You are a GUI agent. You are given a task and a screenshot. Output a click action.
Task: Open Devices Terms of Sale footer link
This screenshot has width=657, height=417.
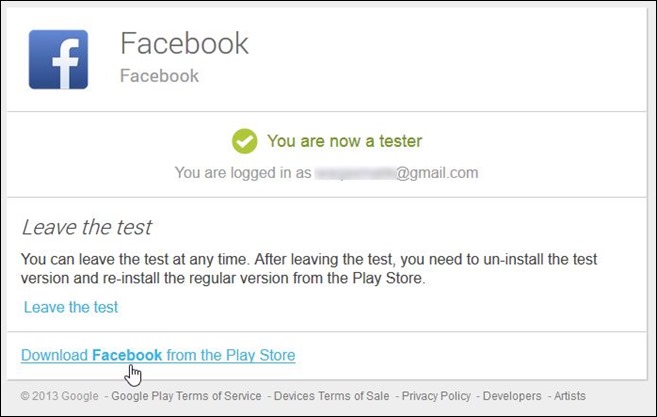[x=331, y=396]
